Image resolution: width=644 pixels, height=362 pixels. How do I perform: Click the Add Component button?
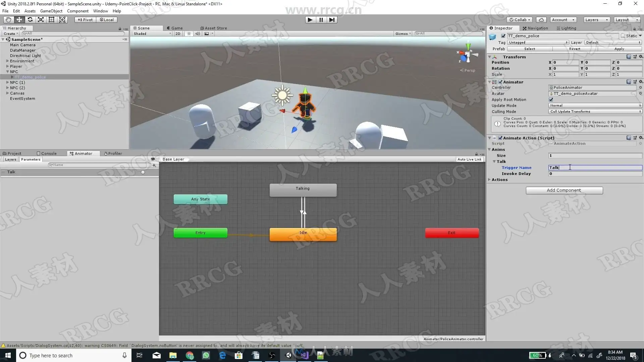click(x=564, y=190)
